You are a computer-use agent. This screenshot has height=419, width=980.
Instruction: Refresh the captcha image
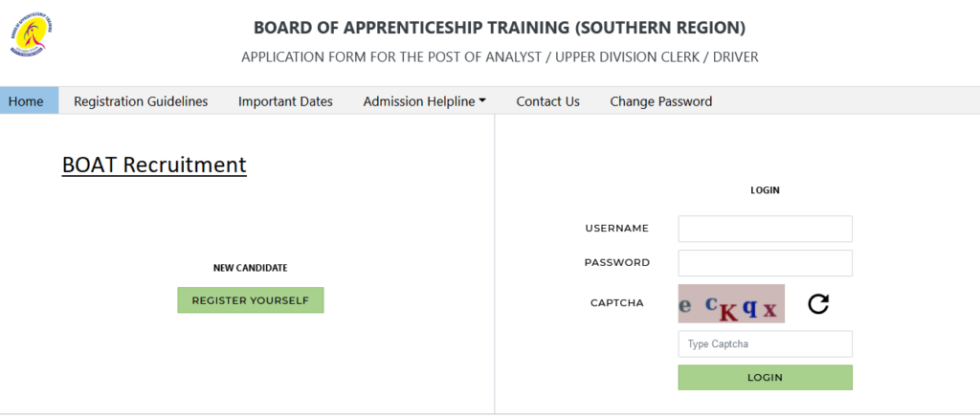(x=818, y=304)
